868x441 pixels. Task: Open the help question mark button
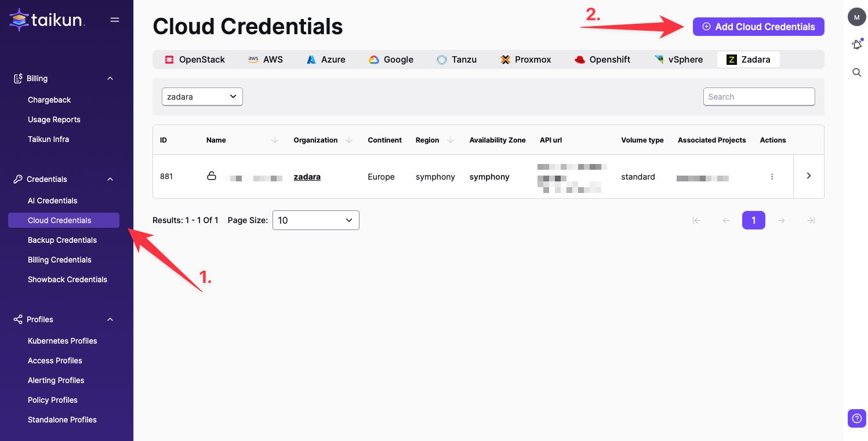(x=857, y=418)
